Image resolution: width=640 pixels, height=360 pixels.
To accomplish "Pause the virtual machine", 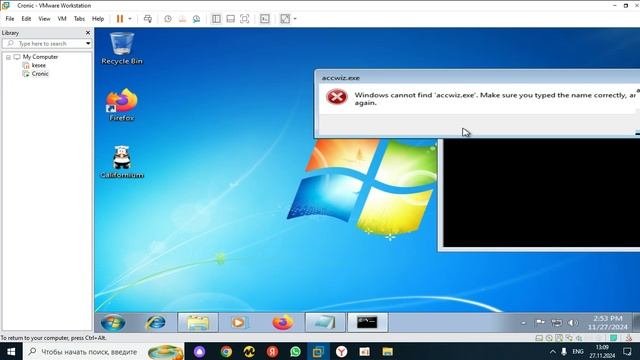I will pos(120,19).
